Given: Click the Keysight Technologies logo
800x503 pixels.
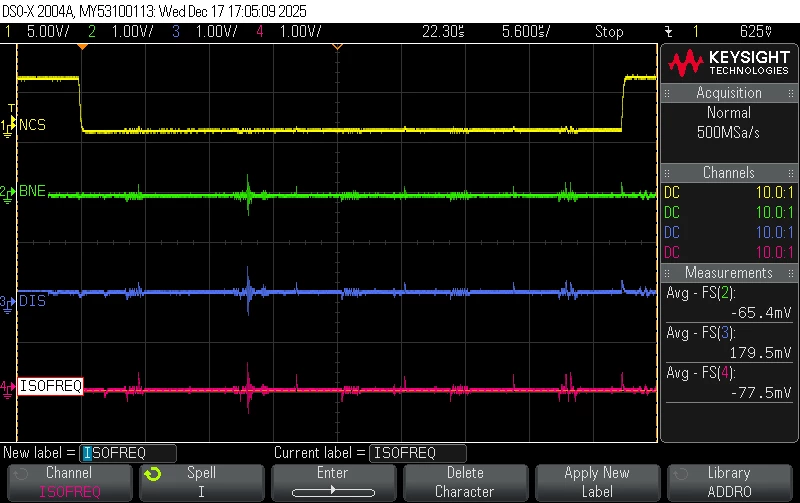Looking at the screenshot, I should pyautogui.click(x=729, y=63).
